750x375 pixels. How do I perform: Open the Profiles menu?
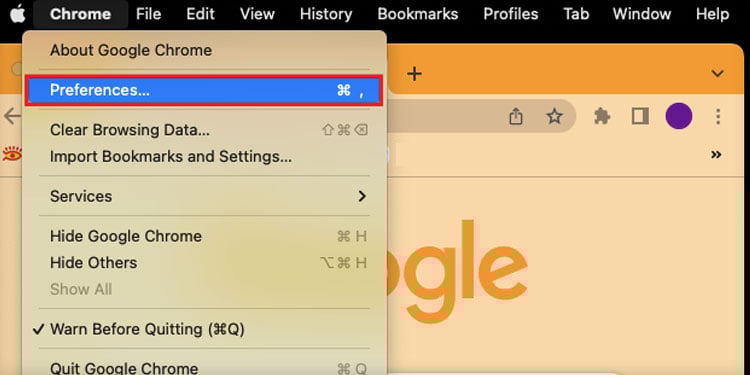click(x=511, y=14)
